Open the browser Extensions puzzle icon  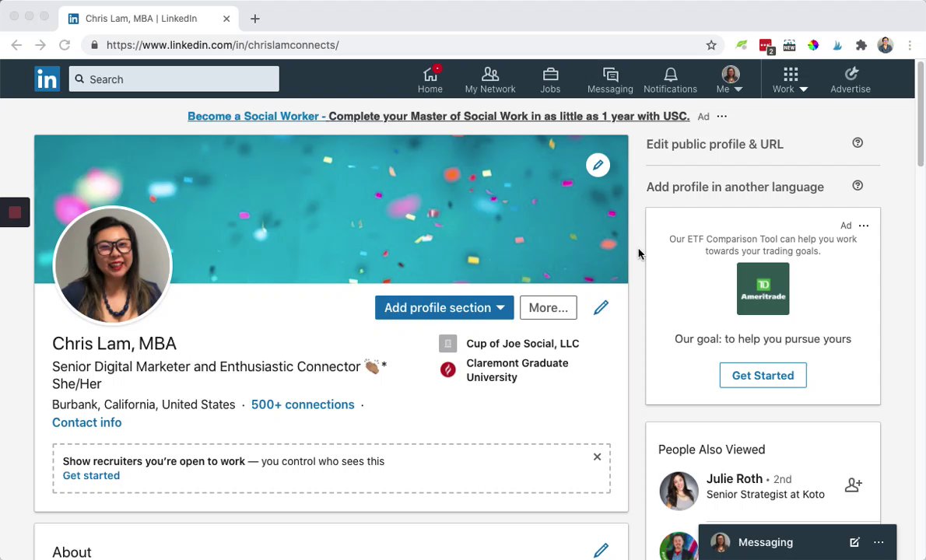tap(861, 45)
